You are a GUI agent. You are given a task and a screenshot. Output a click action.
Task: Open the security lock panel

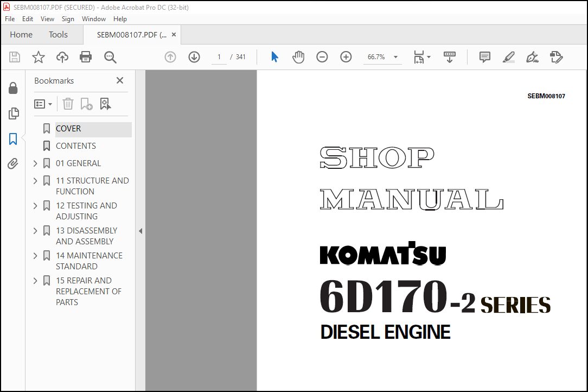[x=13, y=88]
